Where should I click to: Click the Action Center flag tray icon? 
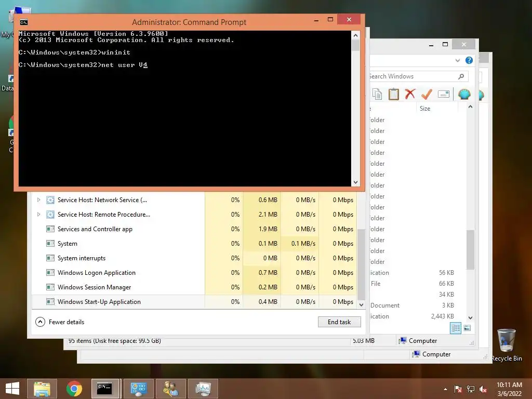[458, 389]
